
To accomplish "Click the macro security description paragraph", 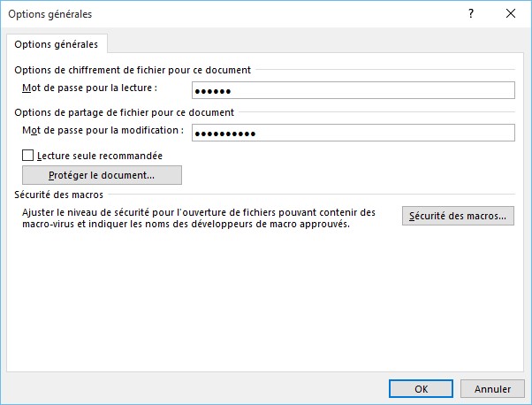I will coord(199,218).
